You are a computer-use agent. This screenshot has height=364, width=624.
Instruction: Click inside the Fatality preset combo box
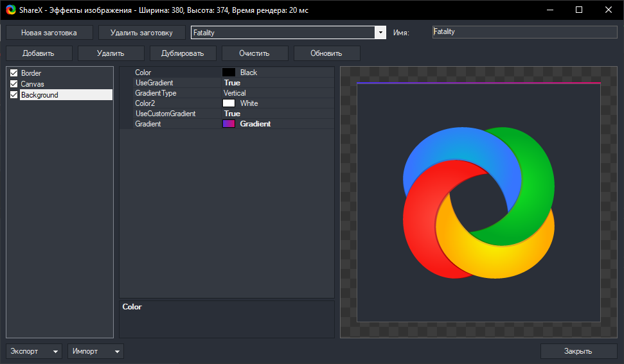pyautogui.click(x=283, y=33)
